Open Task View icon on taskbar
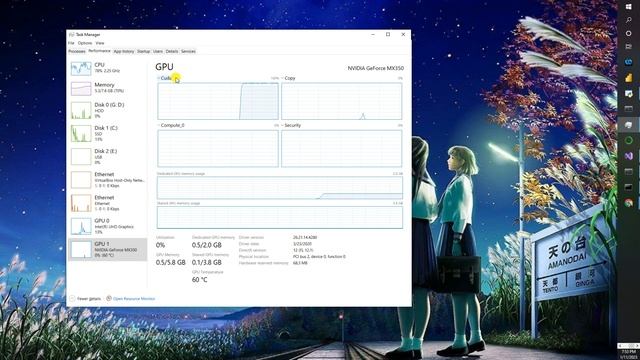The width and height of the screenshot is (640, 360). point(629,46)
